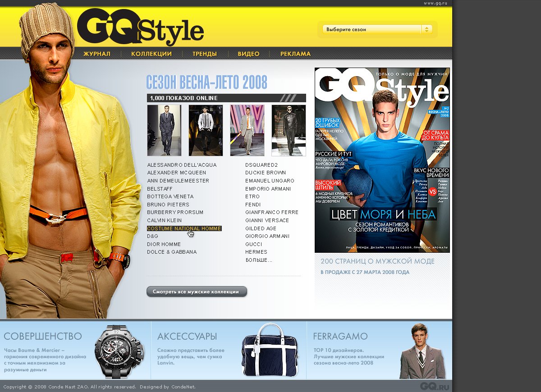Open the FERRAGAMO promo heading
The width and height of the screenshot is (541, 392).
click(340, 336)
